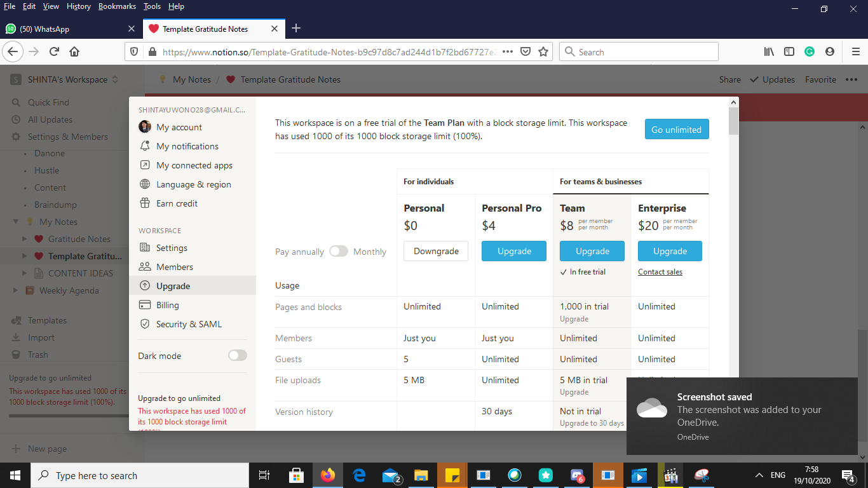
Task: Bookmark this page with star icon
Action: pos(543,52)
